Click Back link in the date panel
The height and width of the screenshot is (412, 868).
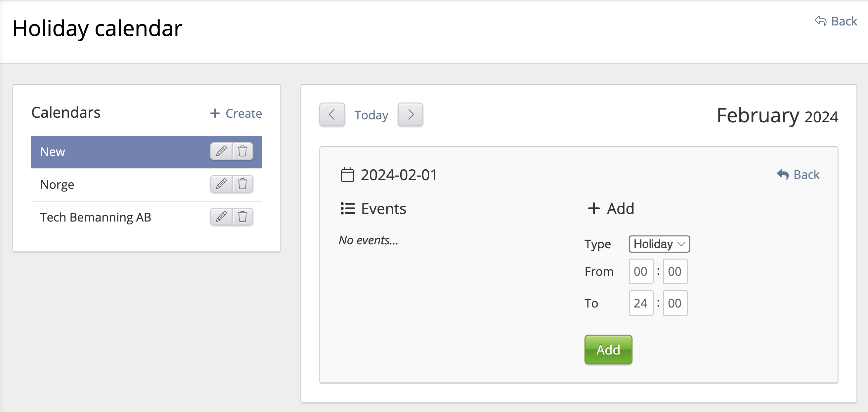[798, 175]
